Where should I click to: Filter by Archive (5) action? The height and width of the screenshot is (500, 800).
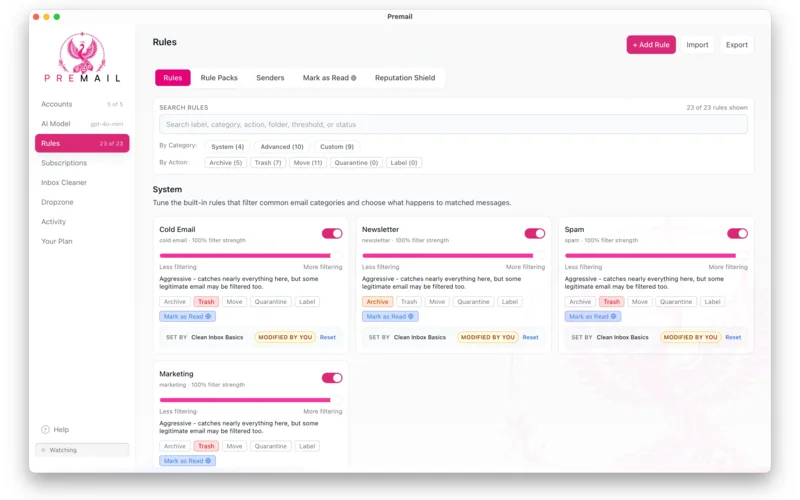(x=226, y=163)
